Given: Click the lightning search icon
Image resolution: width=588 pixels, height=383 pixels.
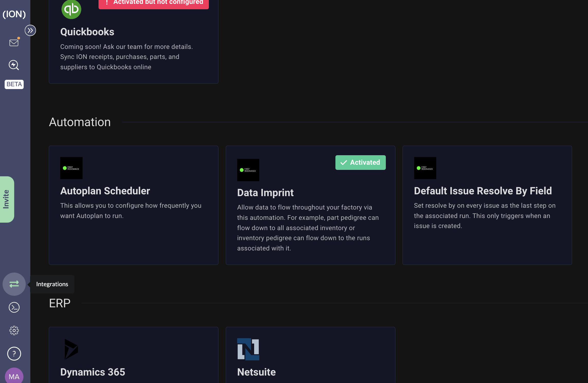Looking at the screenshot, I should point(14,65).
